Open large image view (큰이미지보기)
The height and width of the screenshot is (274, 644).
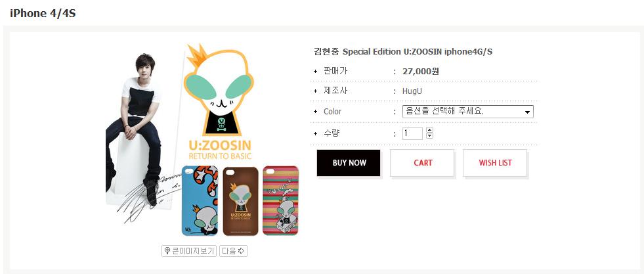pyautogui.click(x=189, y=251)
